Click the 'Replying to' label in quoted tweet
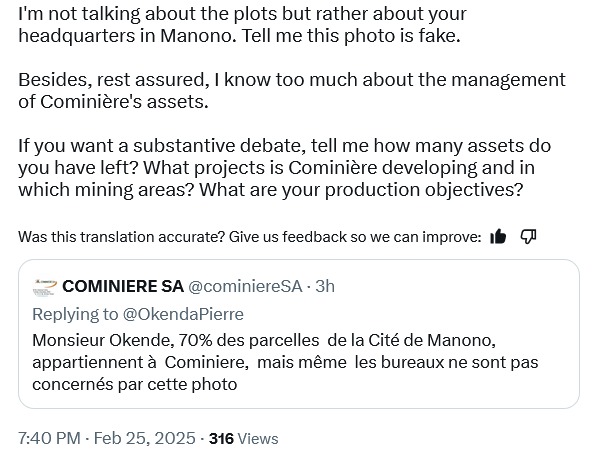The height and width of the screenshot is (454, 598). tap(75, 314)
